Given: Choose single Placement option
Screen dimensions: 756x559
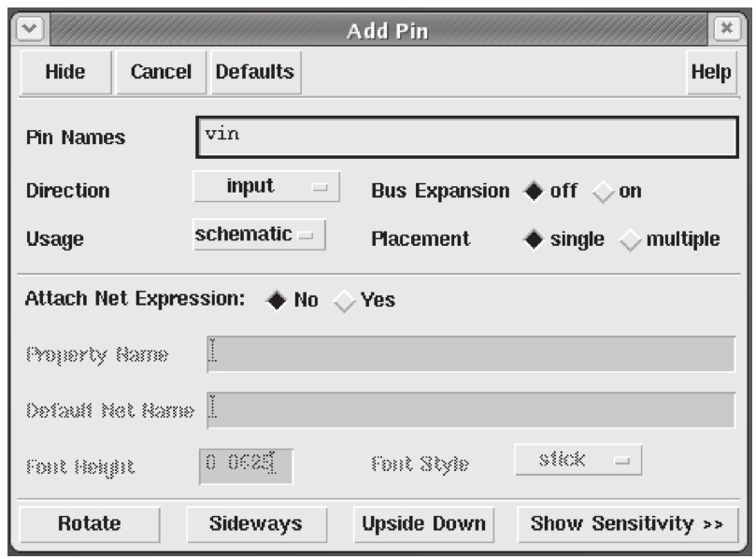Looking at the screenshot, I should [533, 239].
